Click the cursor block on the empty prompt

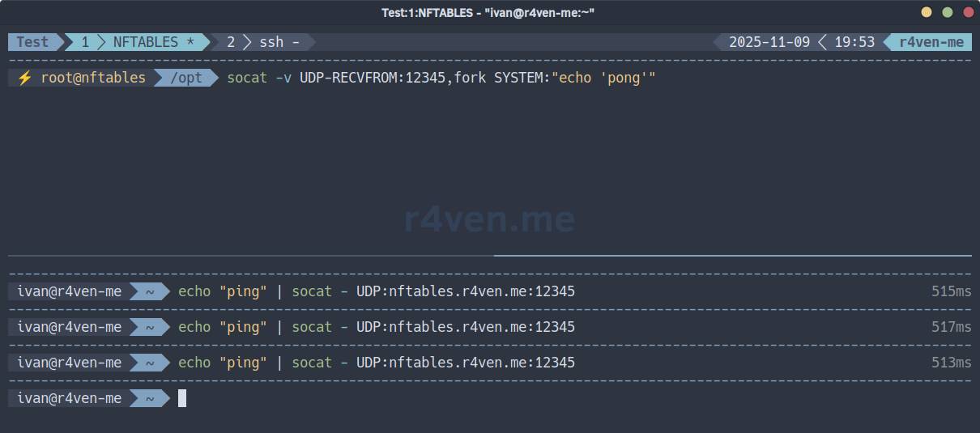tap(182, 398)
